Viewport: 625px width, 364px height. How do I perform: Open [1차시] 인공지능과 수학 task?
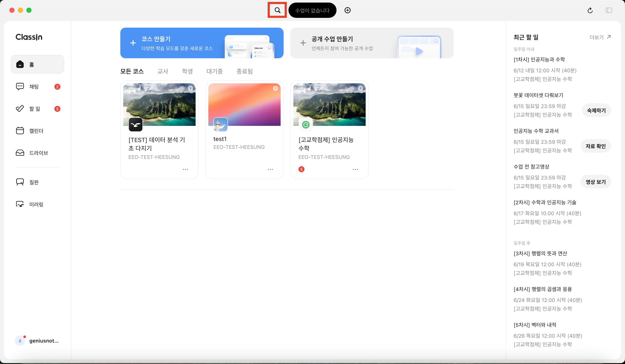coord(539,59)
